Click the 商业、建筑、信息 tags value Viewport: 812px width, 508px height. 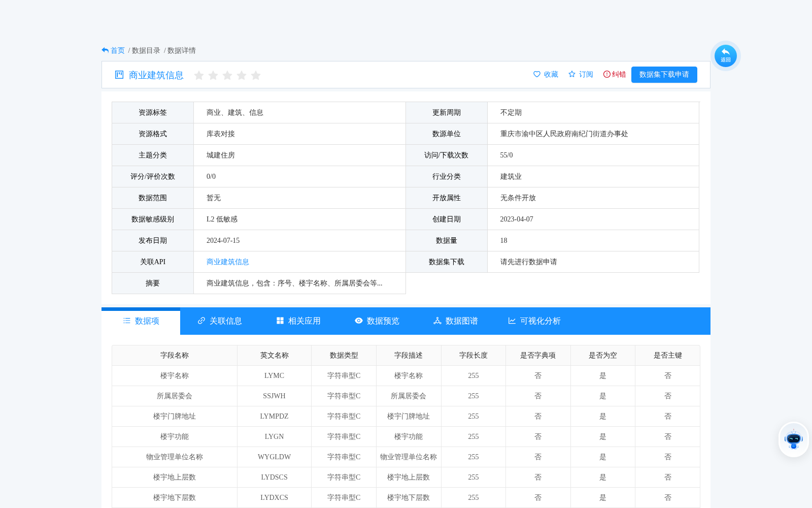click(234, 112)
